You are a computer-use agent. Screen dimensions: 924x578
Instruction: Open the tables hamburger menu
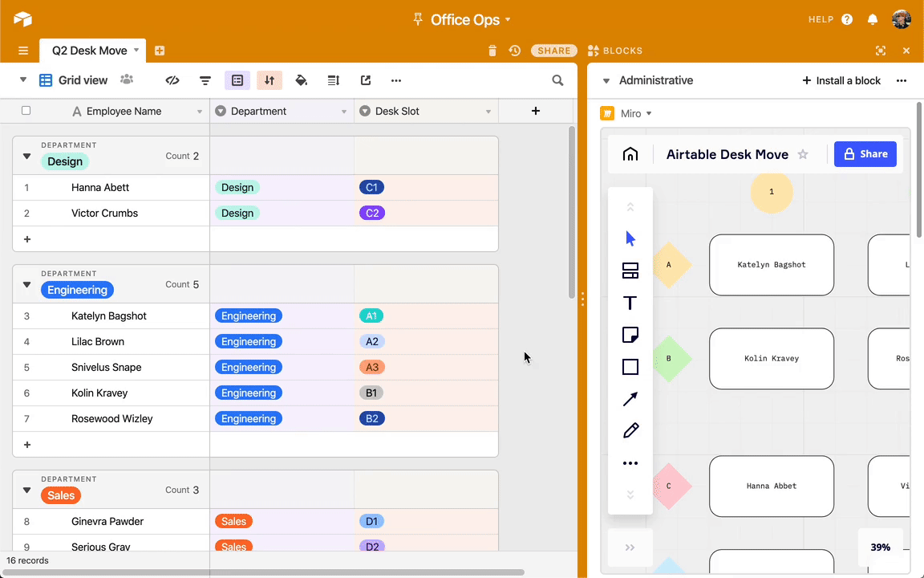coord(23,51)
